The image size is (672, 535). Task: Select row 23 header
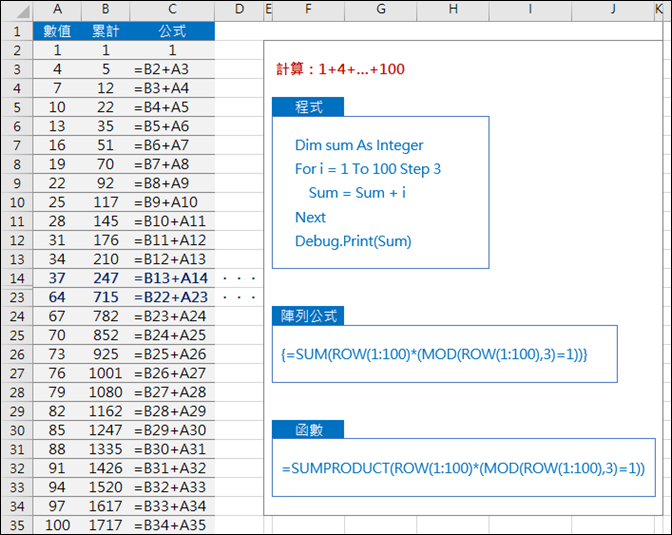coord(17,297)
